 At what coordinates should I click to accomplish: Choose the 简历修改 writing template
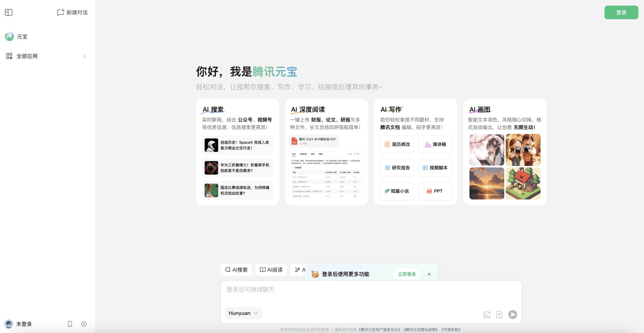tap(397, 144)
